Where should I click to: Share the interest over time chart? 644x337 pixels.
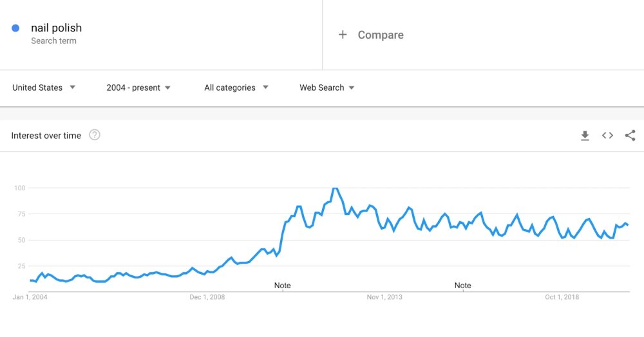click(x=630, y=135)
